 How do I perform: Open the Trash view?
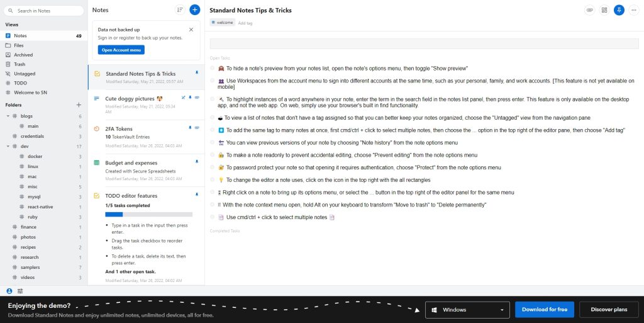coord(43,64)
